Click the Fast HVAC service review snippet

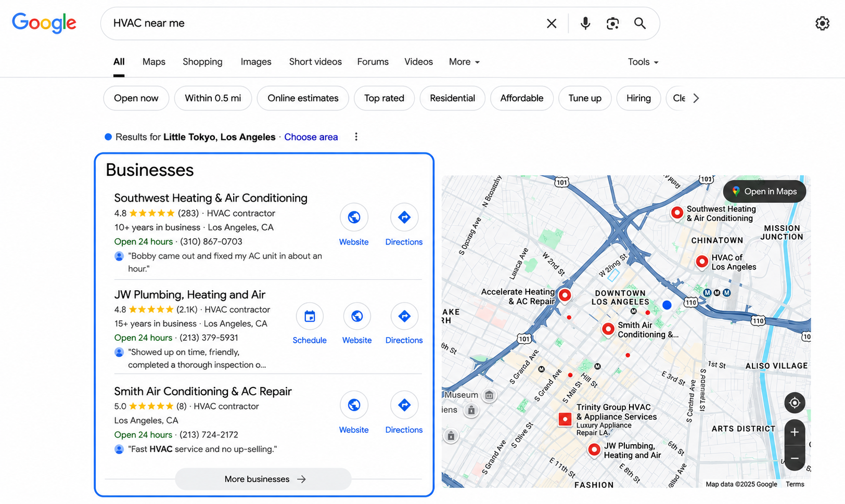coord(202,449)
